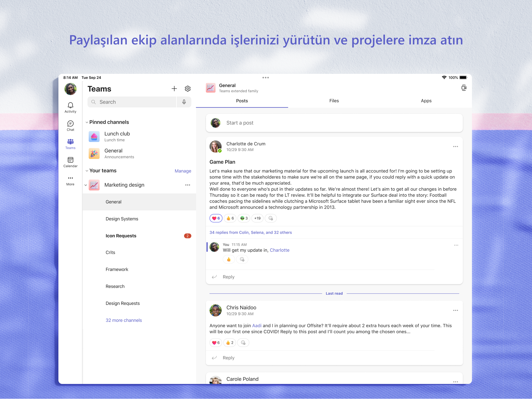The width and height of the screenshot is (532, 399).
Task: Start a new team with the plus icon
Action: pos(174,89)
